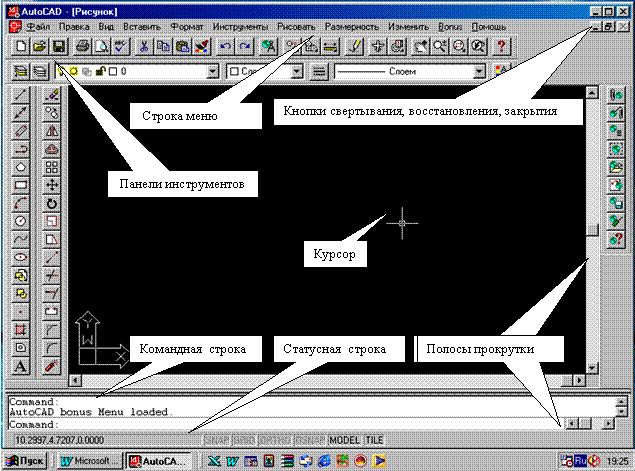Image resolution: width=635 pixels, height=471 pixels.
Task: Select the Array tool
Action: coord(51,167)
